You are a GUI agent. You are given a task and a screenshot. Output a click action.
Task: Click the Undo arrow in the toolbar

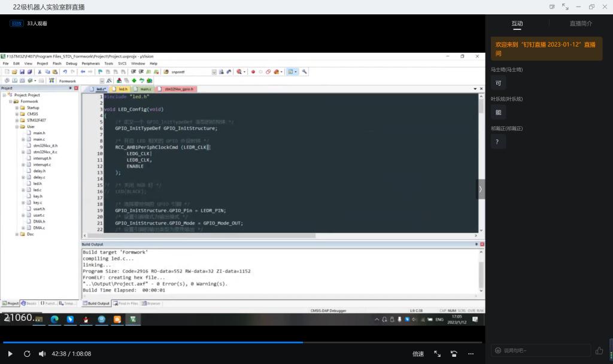(x=65, y=72)
